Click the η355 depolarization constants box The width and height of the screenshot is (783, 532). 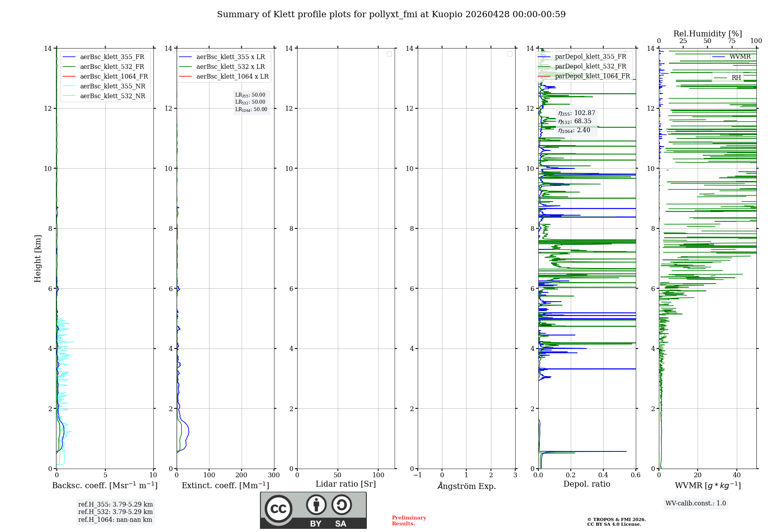(x=576, y=122)
